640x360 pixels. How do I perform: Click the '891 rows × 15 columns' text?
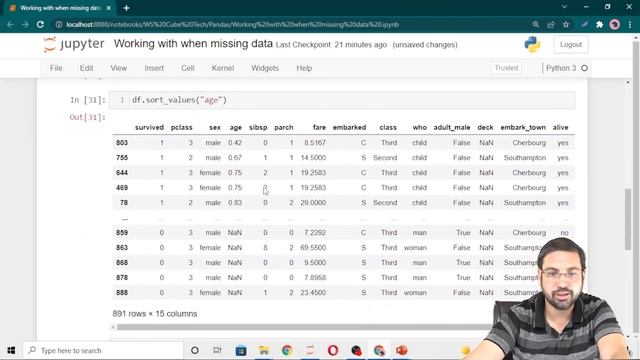[x=155, y=314]
